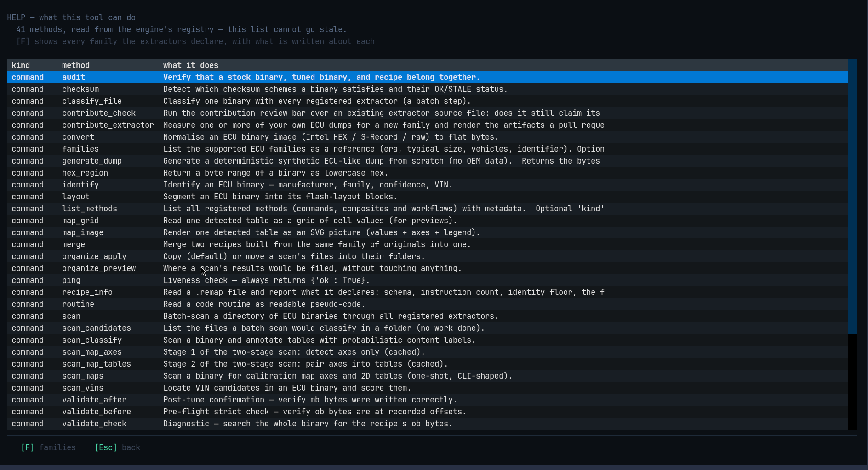Pick the contribute_check row
868x470 pixels.
tap(428, 113)
